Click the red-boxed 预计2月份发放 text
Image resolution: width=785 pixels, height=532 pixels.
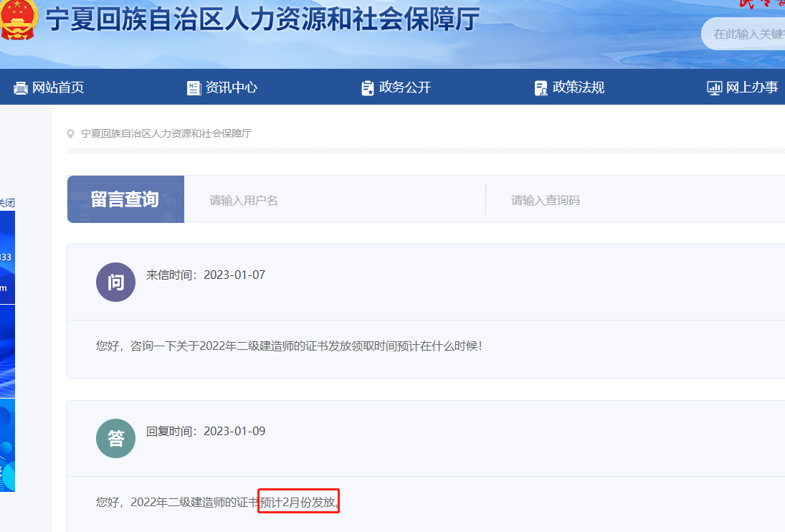coord(298,501)
